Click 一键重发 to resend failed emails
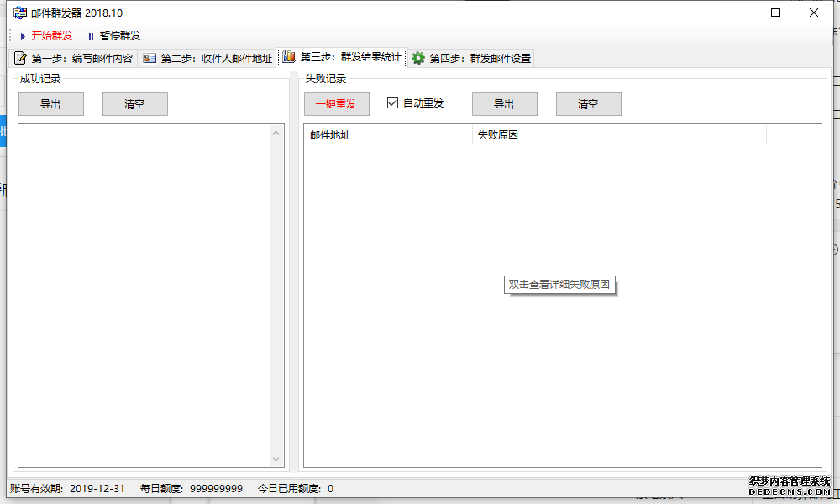 coord(336,103)
